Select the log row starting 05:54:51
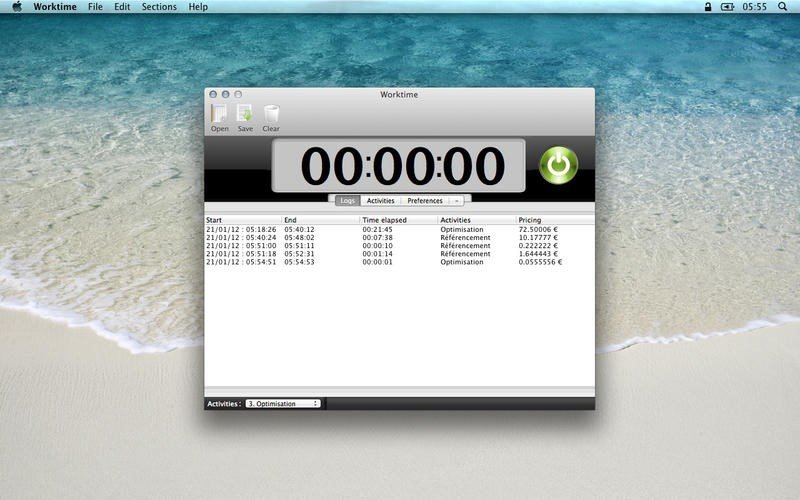This screenshot has width=800, height=500. 399,262
